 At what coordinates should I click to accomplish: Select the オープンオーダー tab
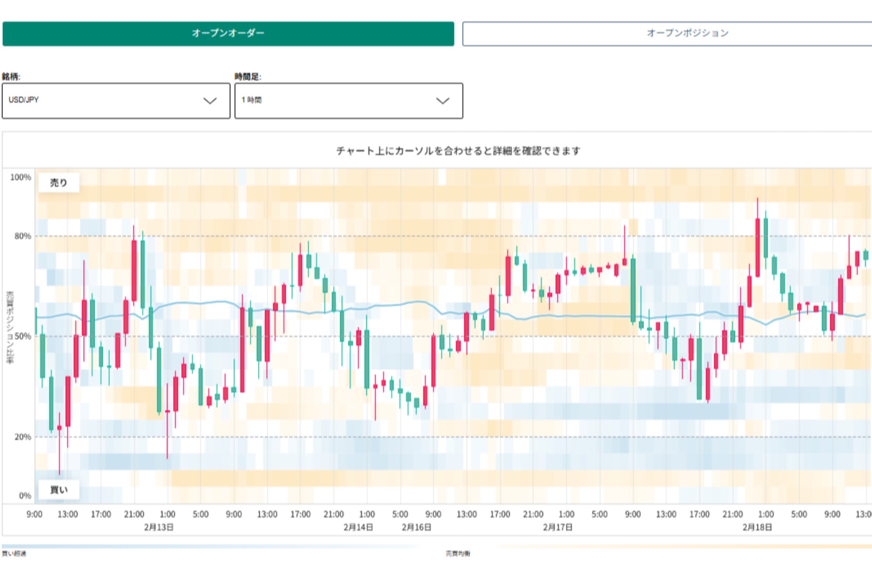(228, 31)
